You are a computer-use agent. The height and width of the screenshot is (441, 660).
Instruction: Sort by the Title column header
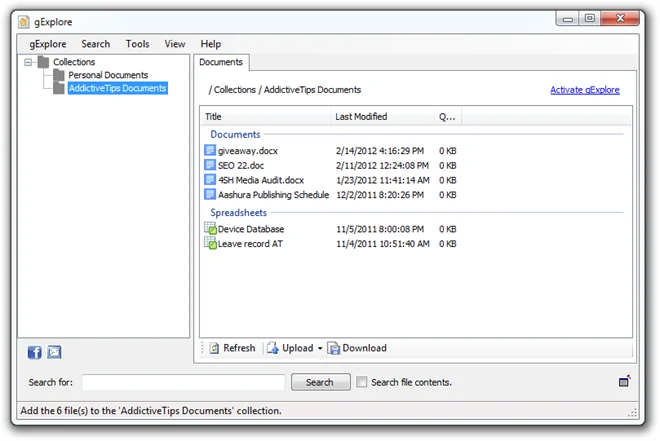click(x=265, y=117)
